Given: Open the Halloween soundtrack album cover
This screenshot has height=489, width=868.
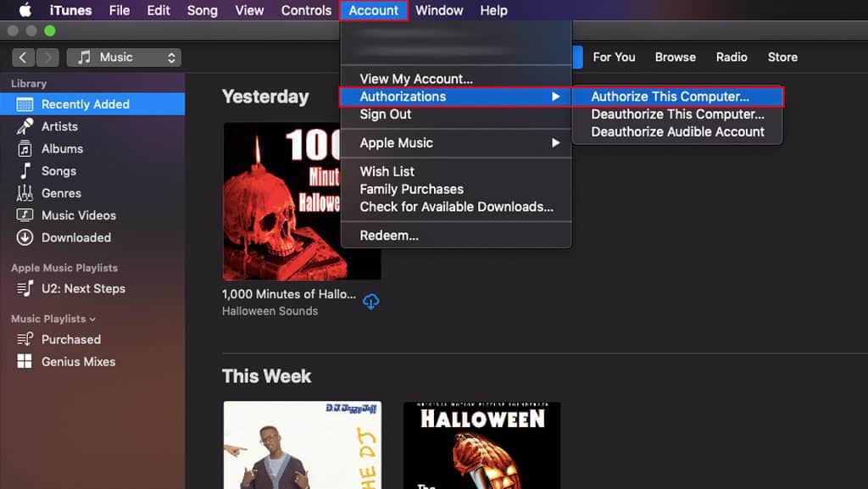Looking at the screenshot, I should coord(481,445).
